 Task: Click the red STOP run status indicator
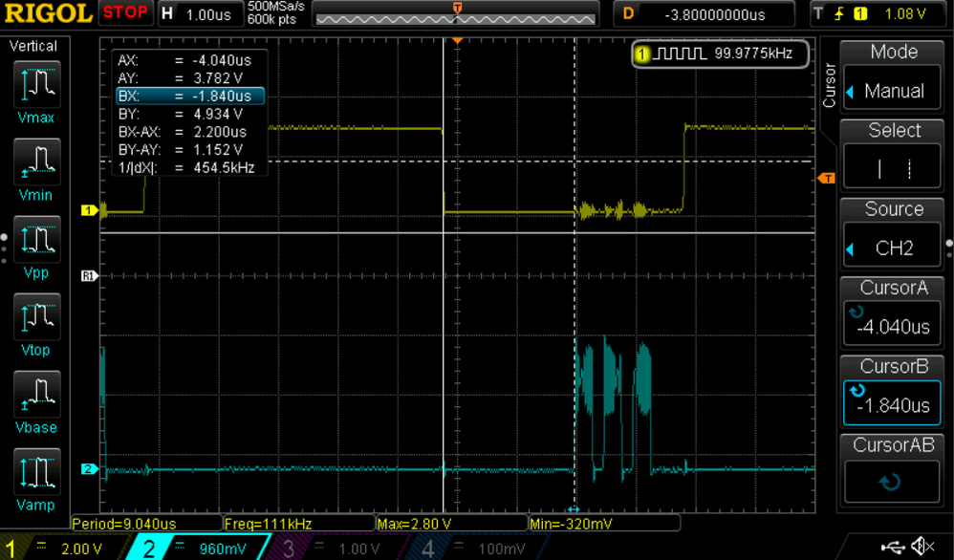(x=124, y=12)
